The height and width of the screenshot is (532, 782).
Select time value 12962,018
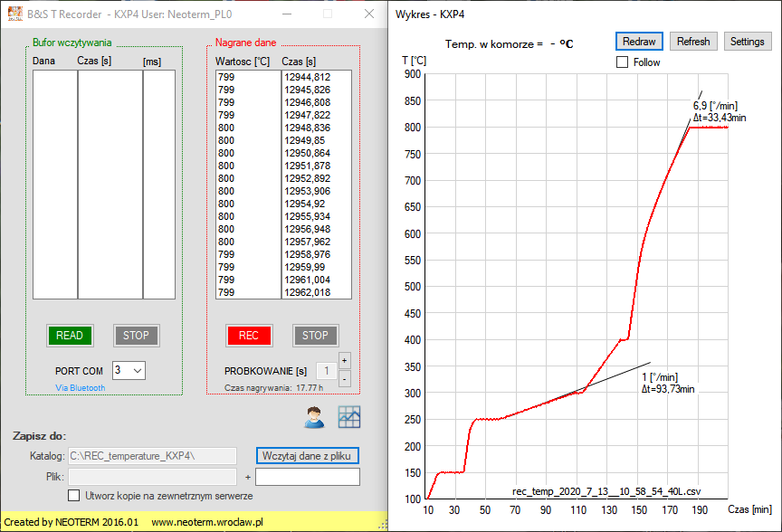coord(307,292)
